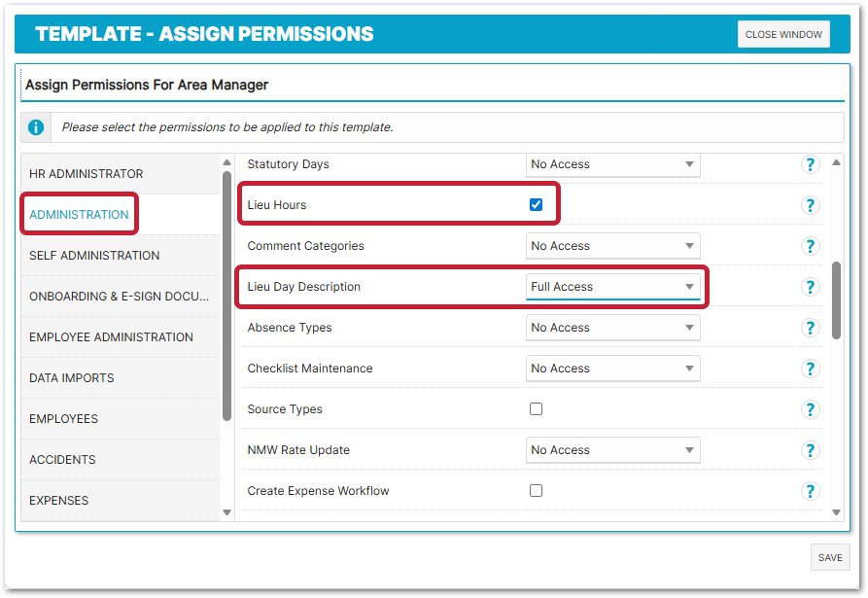Screen dimensions: 868x598
Task: Click help icon for Statutory Days
Action: click(810, 164)
